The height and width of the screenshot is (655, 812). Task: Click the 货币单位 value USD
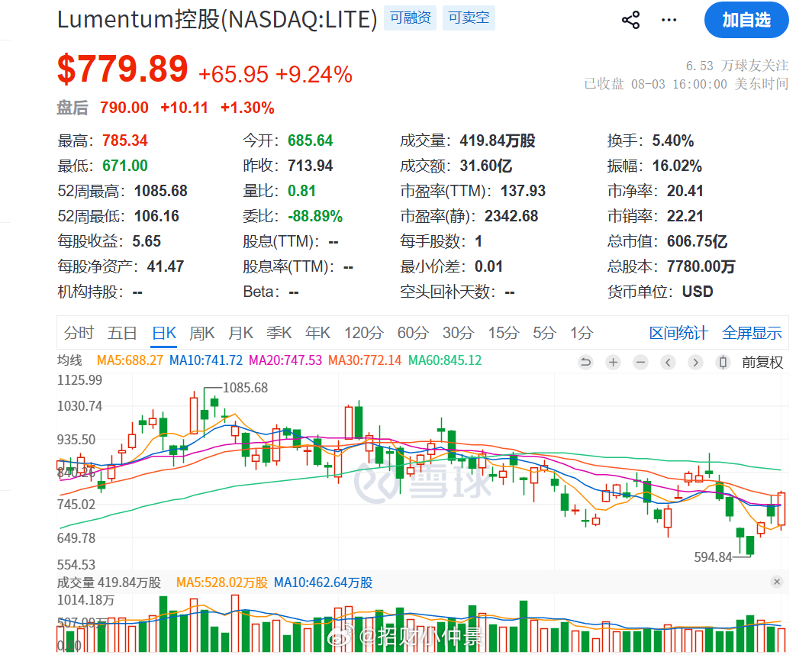697,292
